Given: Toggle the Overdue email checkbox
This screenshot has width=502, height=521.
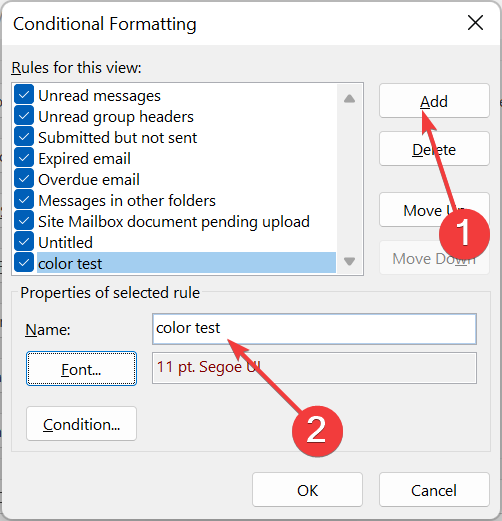Looking at the screenshot, I should (x=24, y=179).
